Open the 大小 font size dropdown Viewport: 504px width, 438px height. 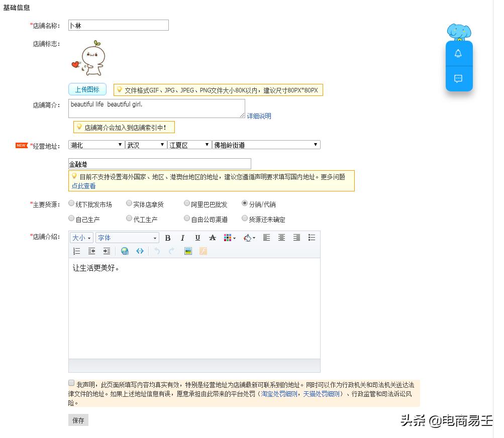click(81, 238)
